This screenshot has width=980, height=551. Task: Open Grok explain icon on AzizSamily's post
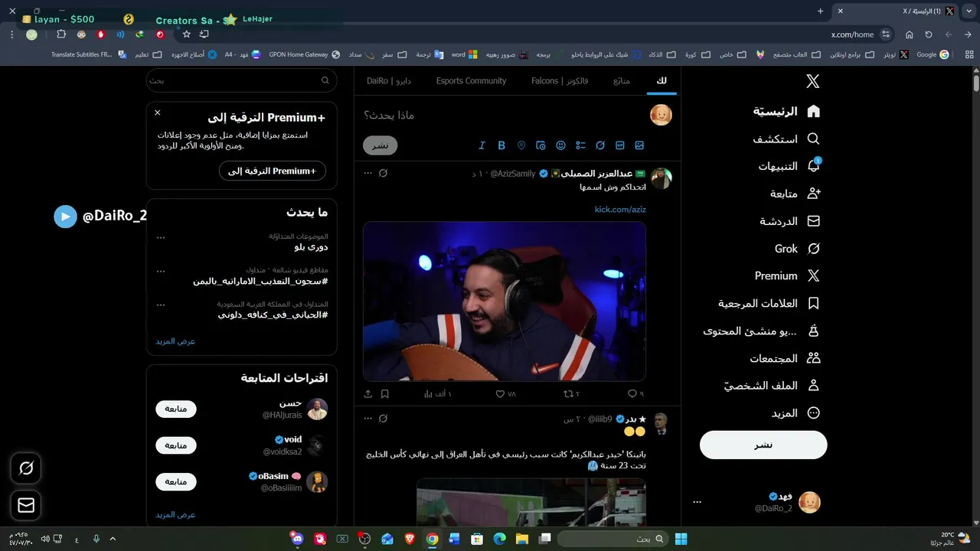[x=384, y=174]
